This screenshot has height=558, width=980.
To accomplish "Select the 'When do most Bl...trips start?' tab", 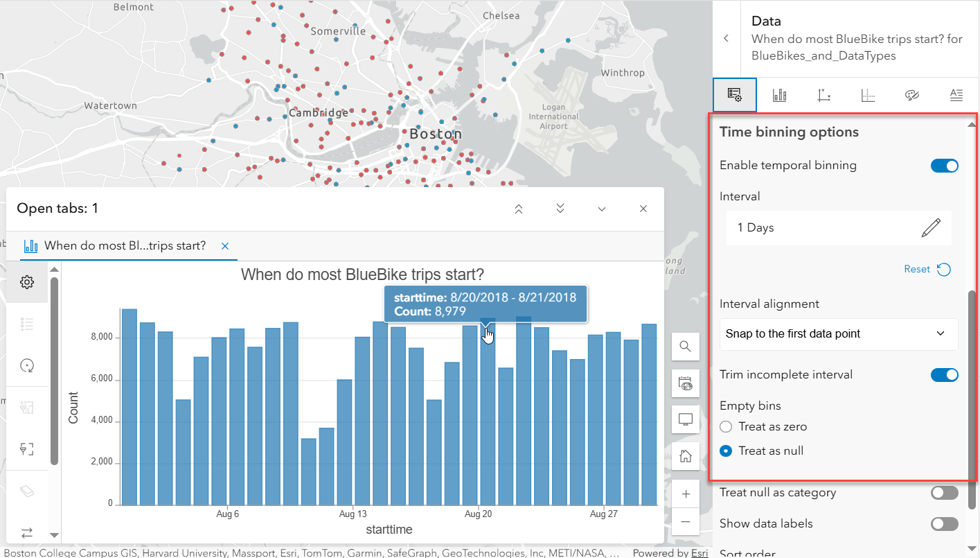I will 125,246.
